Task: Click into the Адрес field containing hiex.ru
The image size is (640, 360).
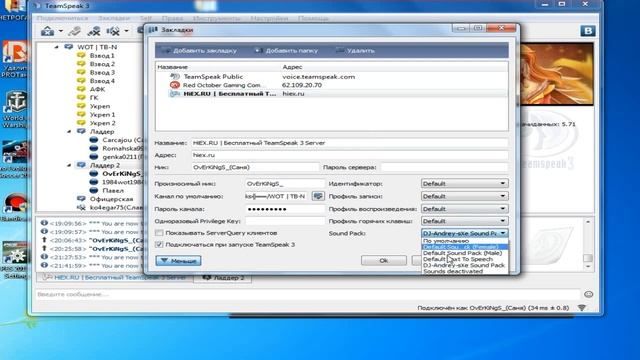Action: click(x=350, y=155)
